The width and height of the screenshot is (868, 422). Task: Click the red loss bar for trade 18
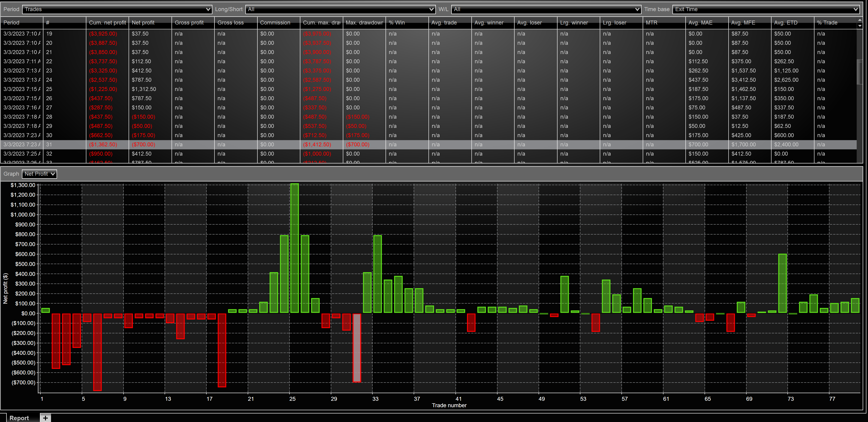click(x=222, y=350)
